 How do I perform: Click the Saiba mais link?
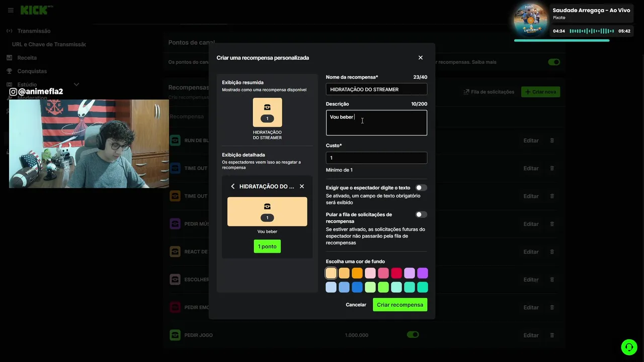point(484,62)
